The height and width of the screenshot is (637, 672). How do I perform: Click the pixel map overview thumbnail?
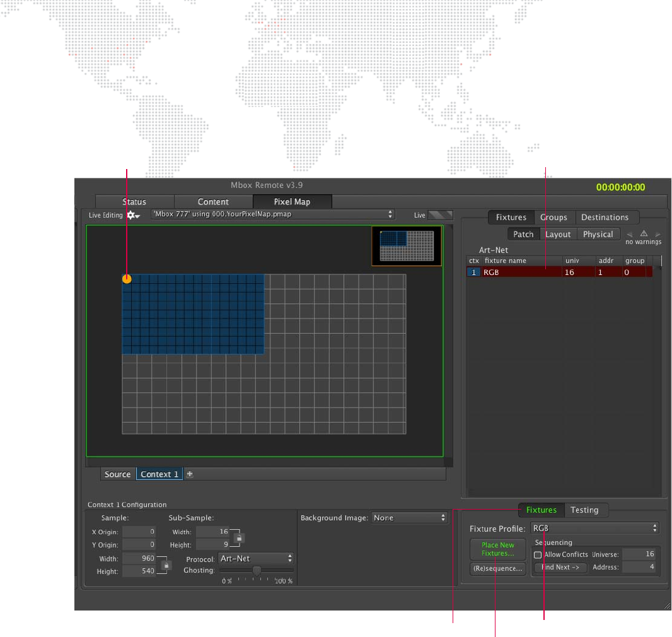tap(406, 246)
